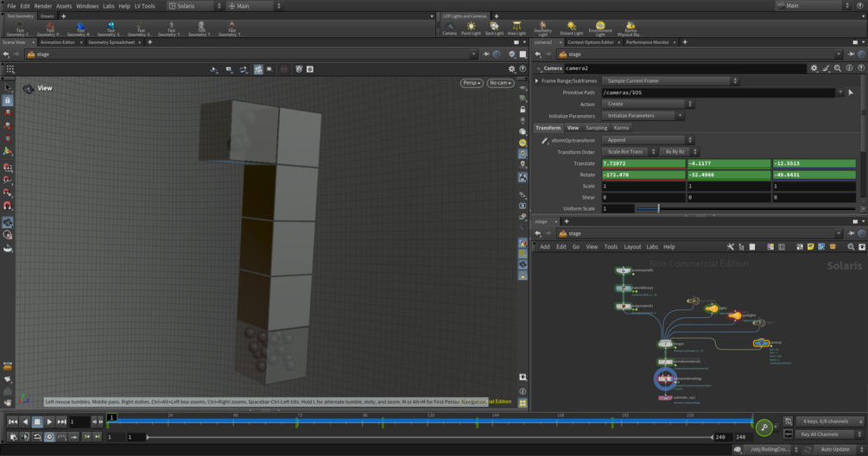Toggle the real-time playback clock button
The width and height of the screenshot is (868, 456).
click(x=49, y=437)
